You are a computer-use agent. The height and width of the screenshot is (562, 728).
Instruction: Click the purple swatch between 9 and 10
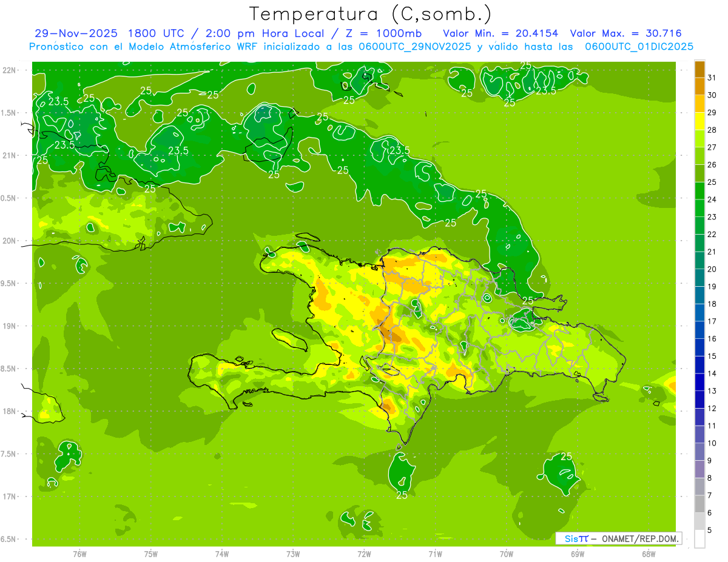point(699,452)
